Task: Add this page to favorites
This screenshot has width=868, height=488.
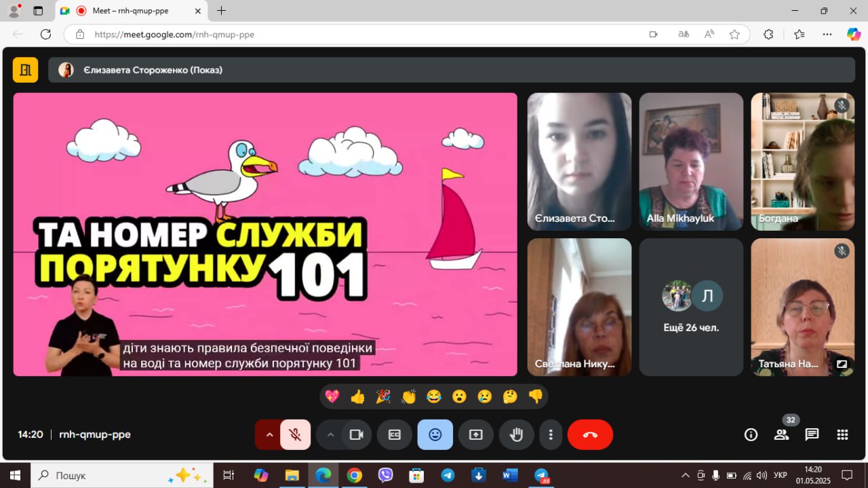Action: point(734,35)
